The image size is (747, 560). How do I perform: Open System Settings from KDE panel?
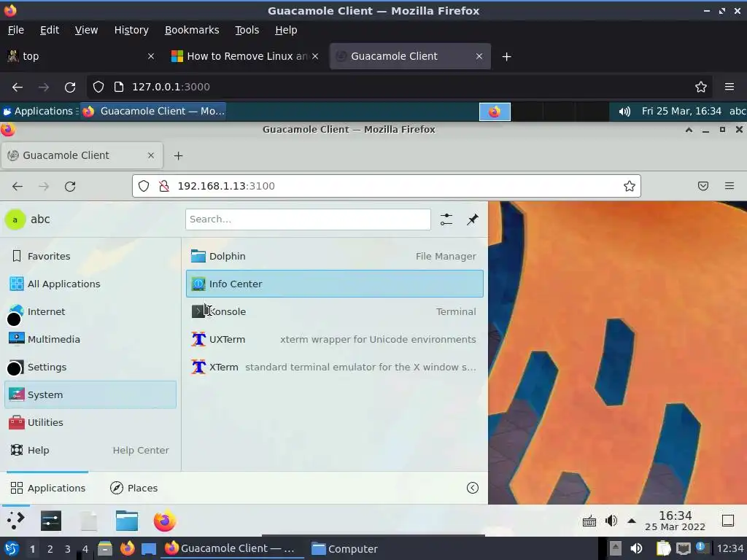point(51,521)
